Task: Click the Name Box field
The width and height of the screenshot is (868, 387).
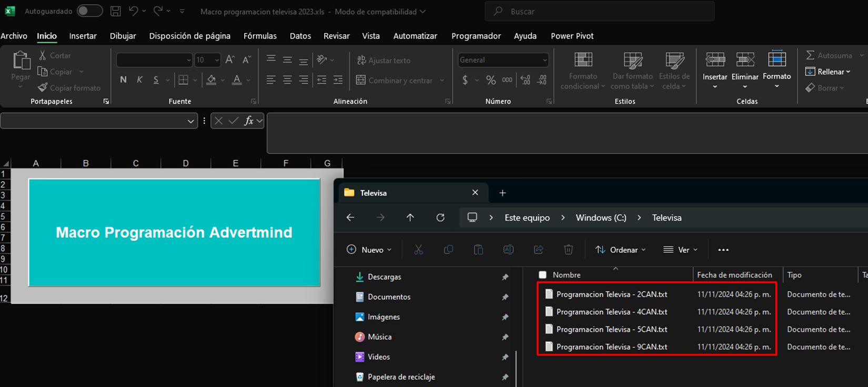Action: tap(99, 121)
